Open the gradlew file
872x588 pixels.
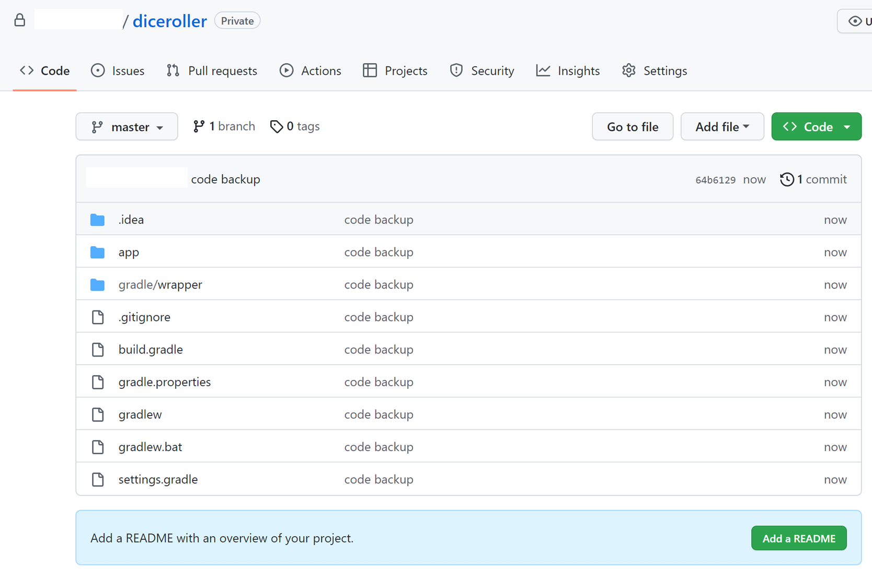coord(140,414)
